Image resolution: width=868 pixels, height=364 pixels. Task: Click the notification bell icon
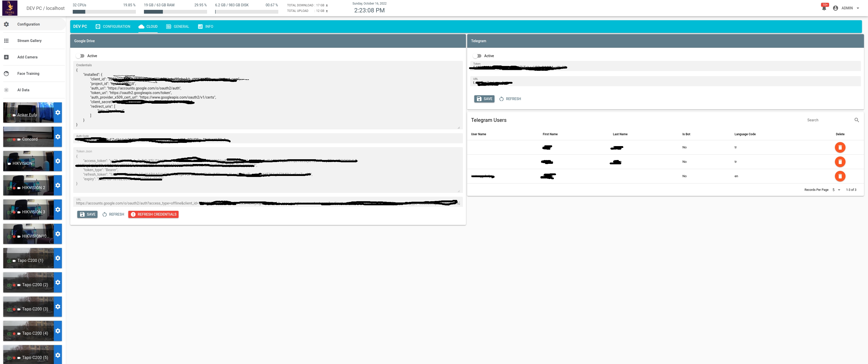point(824,8)
